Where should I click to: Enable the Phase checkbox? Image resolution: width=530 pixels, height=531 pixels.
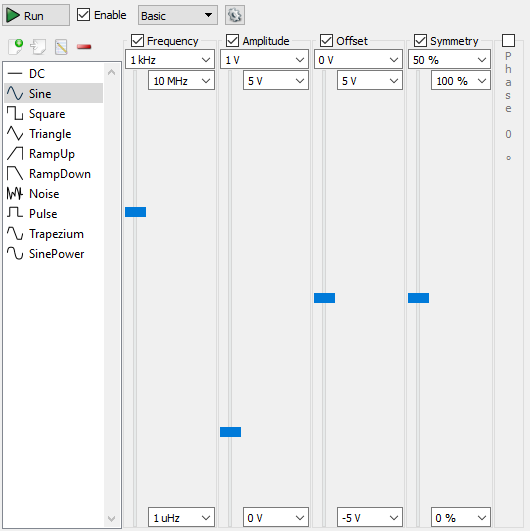tap(508, 41)
